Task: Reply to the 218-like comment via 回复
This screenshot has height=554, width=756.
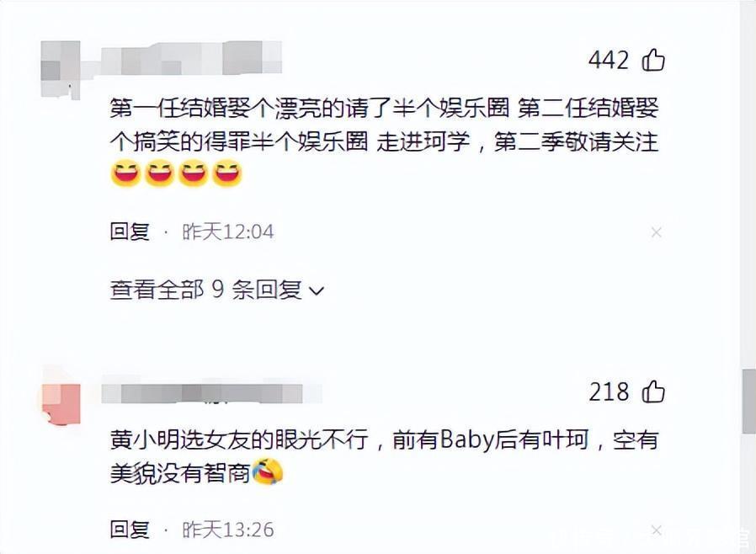Action: tap(130, 530)
